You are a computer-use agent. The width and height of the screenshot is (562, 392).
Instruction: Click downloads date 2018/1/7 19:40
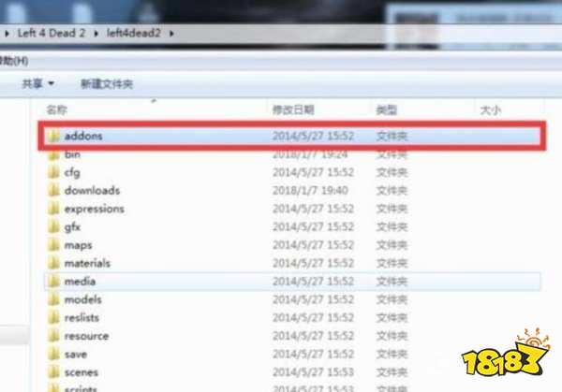point(310,191)
